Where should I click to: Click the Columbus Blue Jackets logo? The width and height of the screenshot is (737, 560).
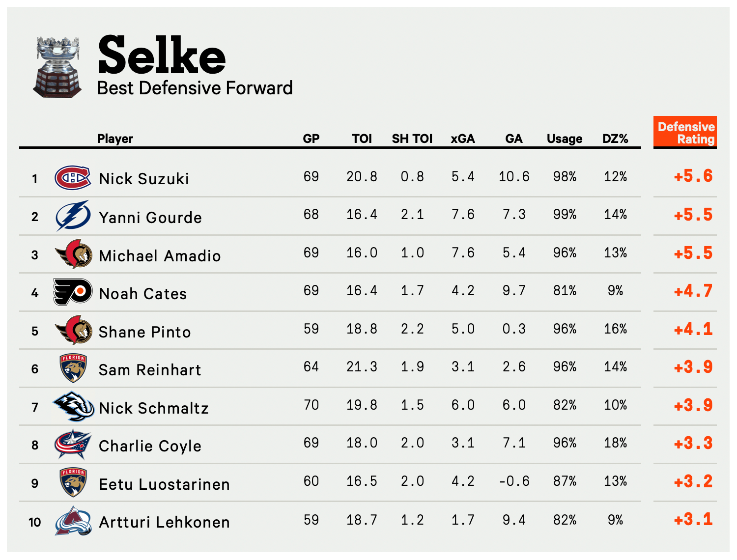coord(73,445)
